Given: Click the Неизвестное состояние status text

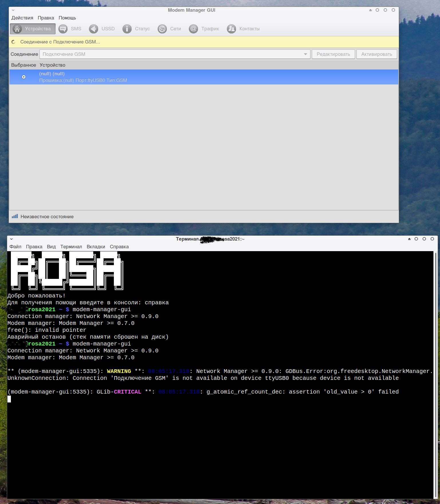Looking at the screenshot, I should (x=47, y=217).
